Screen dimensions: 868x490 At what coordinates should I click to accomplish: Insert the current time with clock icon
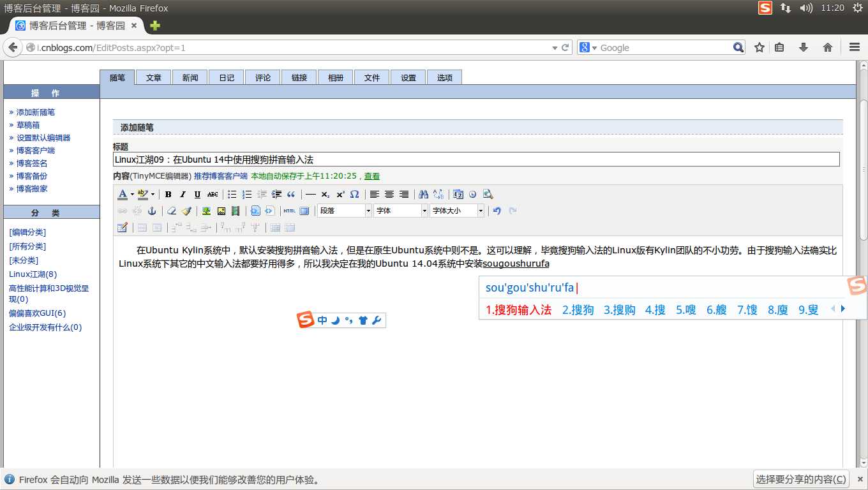tap(473, 195)
